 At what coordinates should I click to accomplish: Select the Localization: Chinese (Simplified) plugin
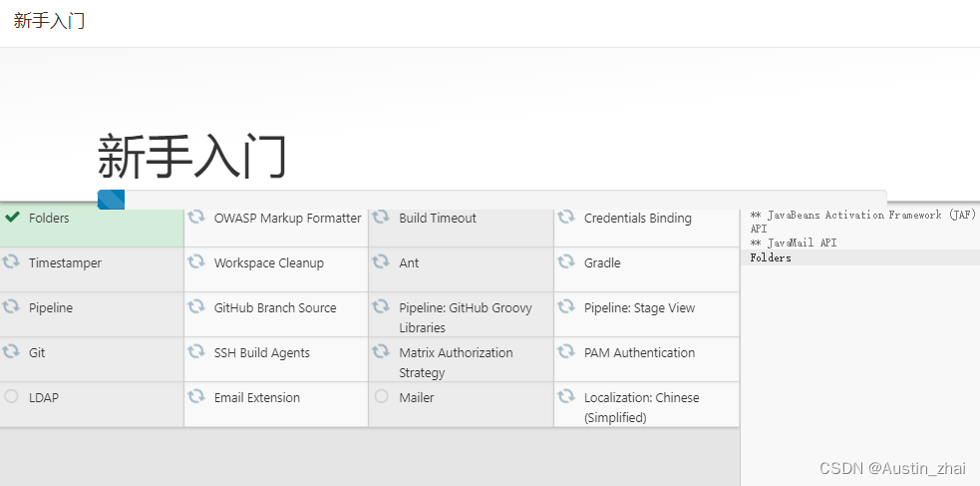coord(641,407)
